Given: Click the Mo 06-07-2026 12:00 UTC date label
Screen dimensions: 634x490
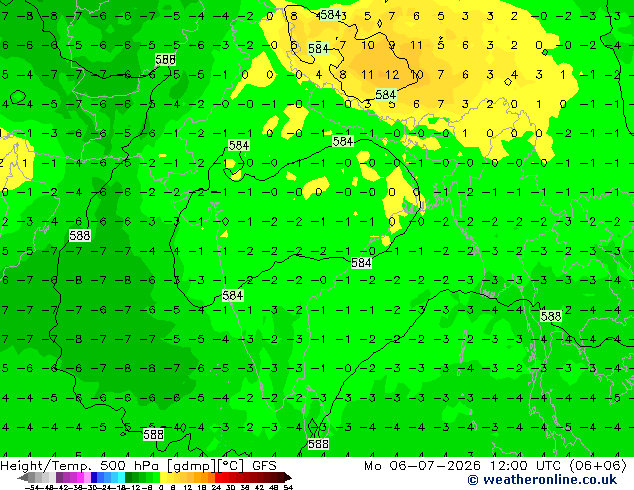Looking at the screenshot, I should (x=495, y=466).
